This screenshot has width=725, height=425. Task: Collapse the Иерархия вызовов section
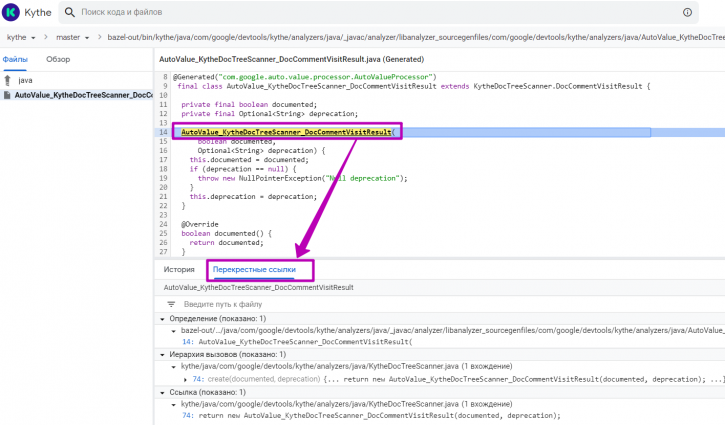(162, 355)
